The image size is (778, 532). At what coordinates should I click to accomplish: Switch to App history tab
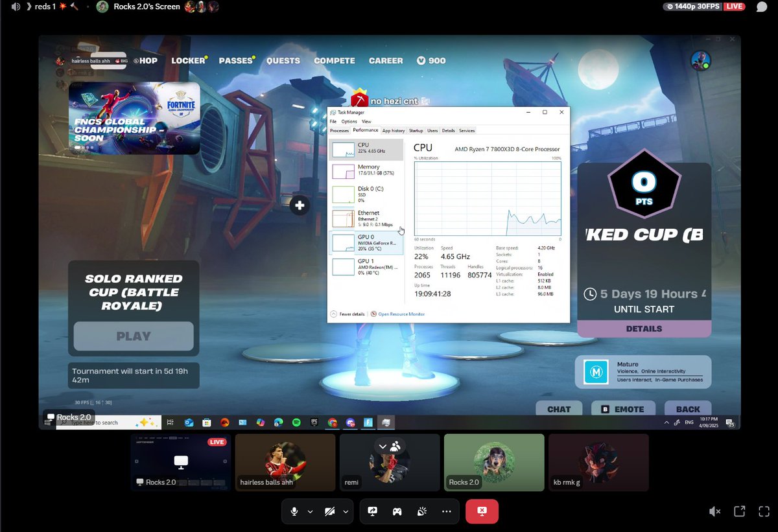click(394, 130)
